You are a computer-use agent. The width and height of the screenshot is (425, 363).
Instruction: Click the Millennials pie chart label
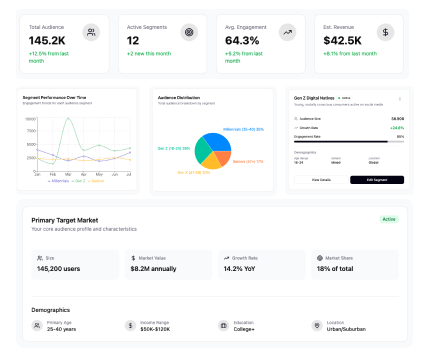coord(243,129)
